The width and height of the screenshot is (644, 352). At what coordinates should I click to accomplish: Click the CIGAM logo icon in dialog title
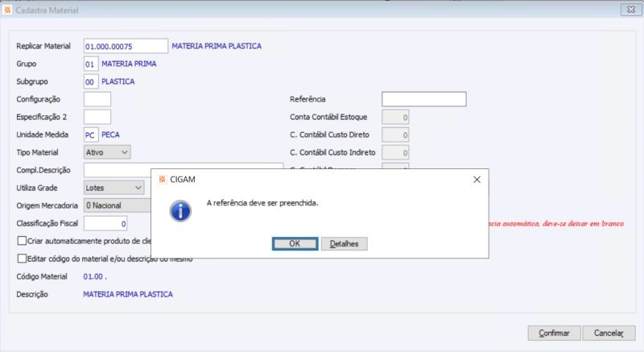[162, 180]
